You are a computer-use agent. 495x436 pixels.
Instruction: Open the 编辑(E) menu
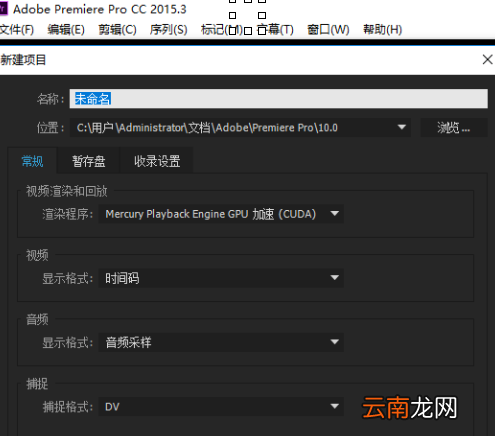[66, 30]
